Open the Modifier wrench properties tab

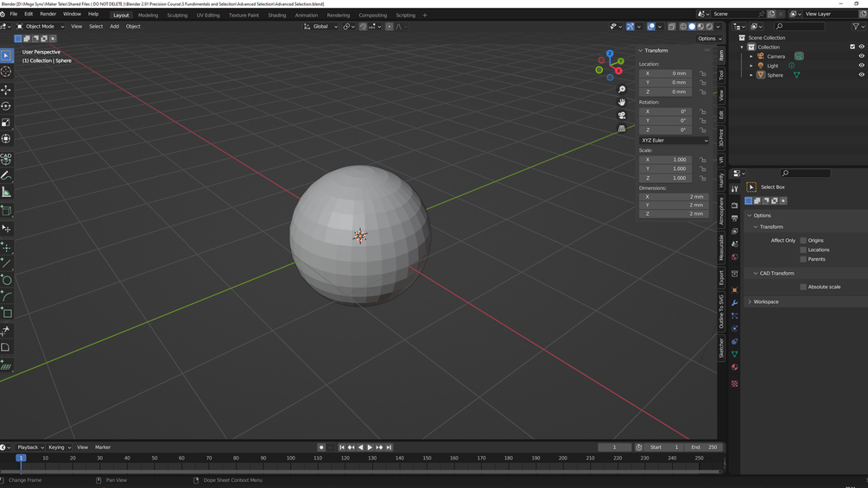[735, 302]
